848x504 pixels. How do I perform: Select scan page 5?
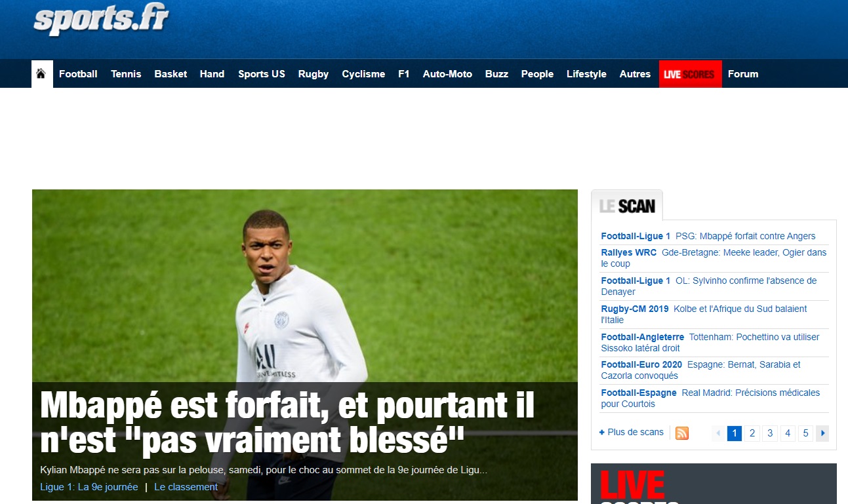805,433
